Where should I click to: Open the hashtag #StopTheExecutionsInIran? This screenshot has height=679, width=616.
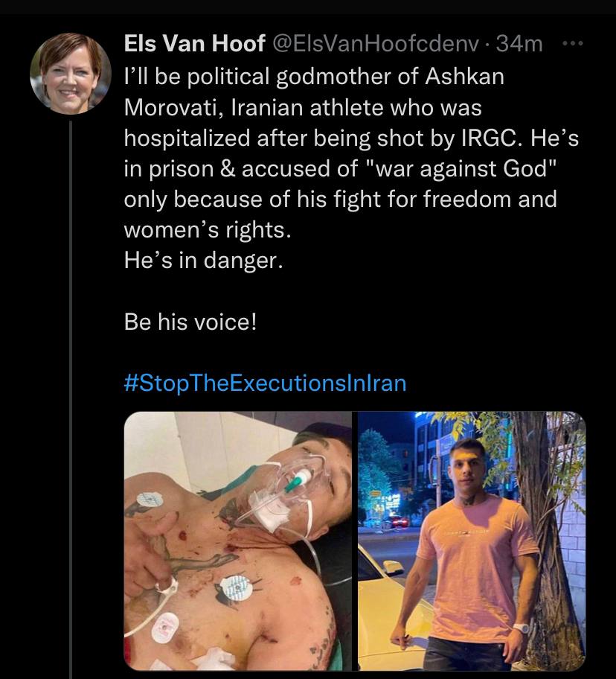pyautogui.click(x=265, y=383)
